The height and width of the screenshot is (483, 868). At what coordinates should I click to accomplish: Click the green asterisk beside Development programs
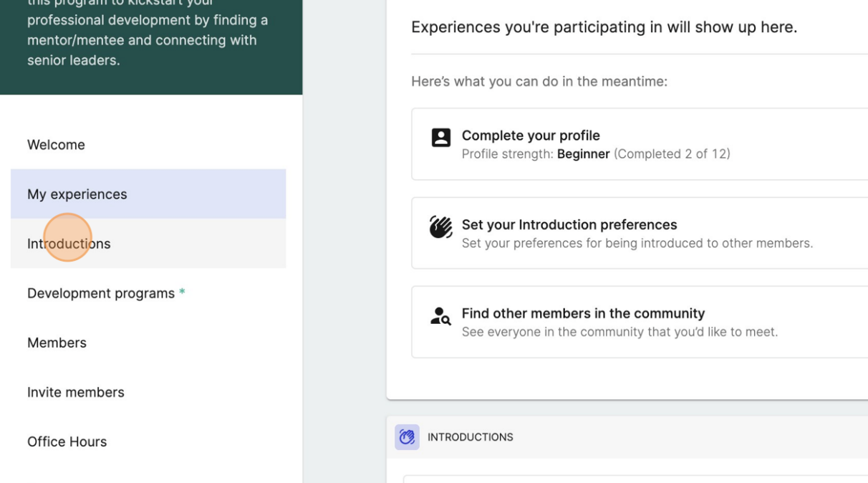182,292
